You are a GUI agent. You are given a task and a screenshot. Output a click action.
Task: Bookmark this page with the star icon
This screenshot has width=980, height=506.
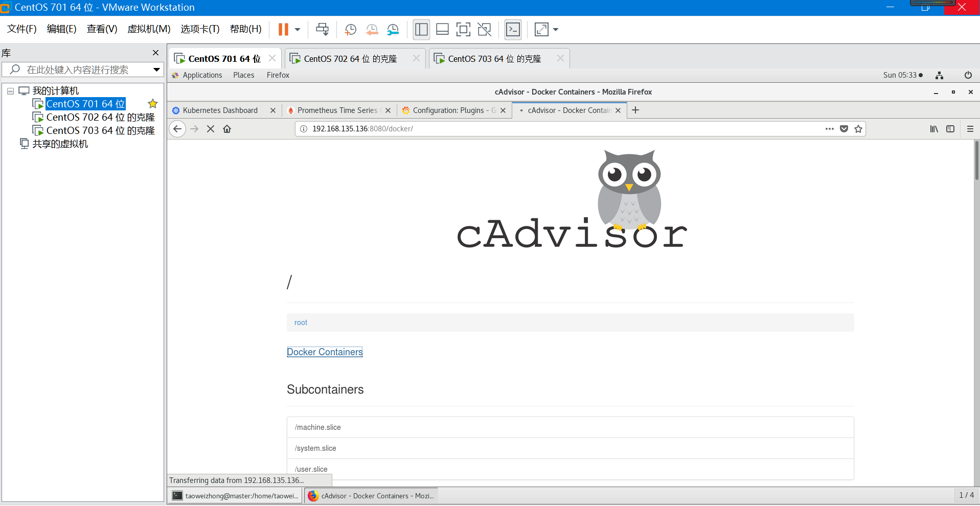coord(858,129)
